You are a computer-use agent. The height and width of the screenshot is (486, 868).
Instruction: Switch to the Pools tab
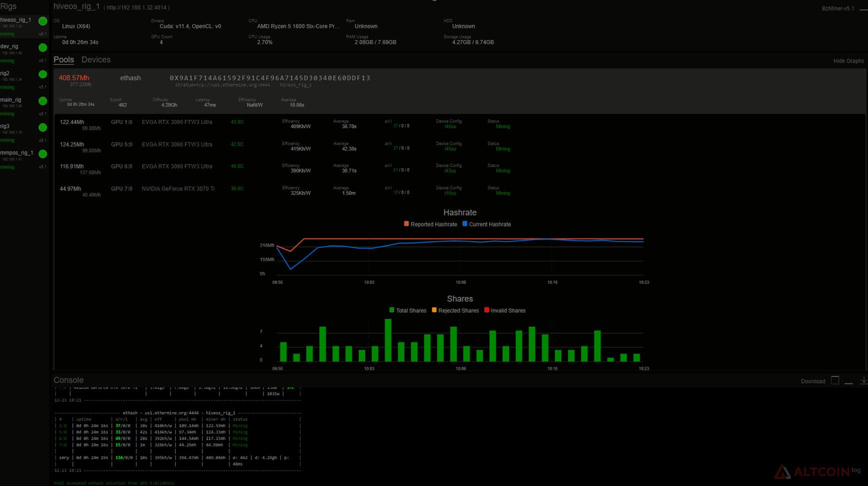pyautogui.click(x=63, y=59)
